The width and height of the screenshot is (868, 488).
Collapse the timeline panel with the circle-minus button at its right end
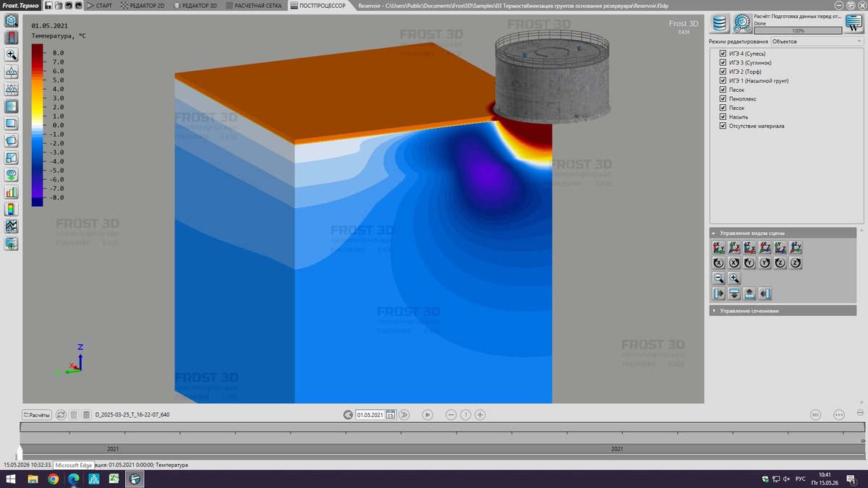coord(860,412)
